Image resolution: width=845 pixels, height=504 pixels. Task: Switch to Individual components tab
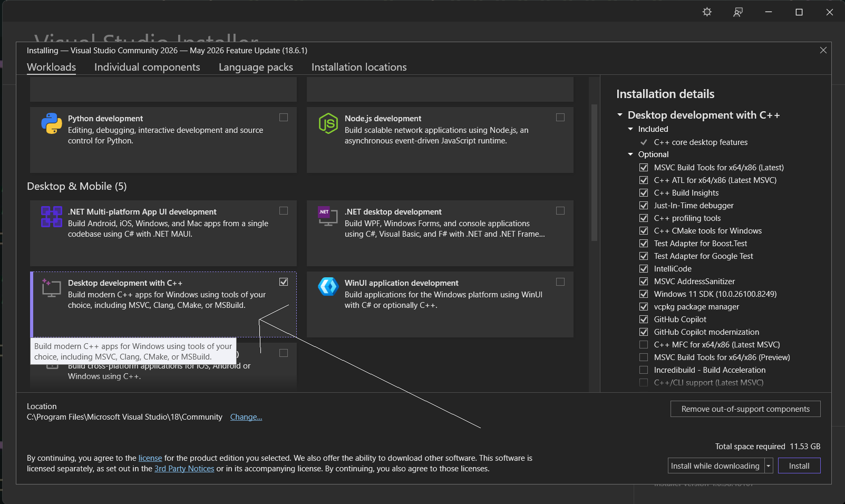[147, 67]
